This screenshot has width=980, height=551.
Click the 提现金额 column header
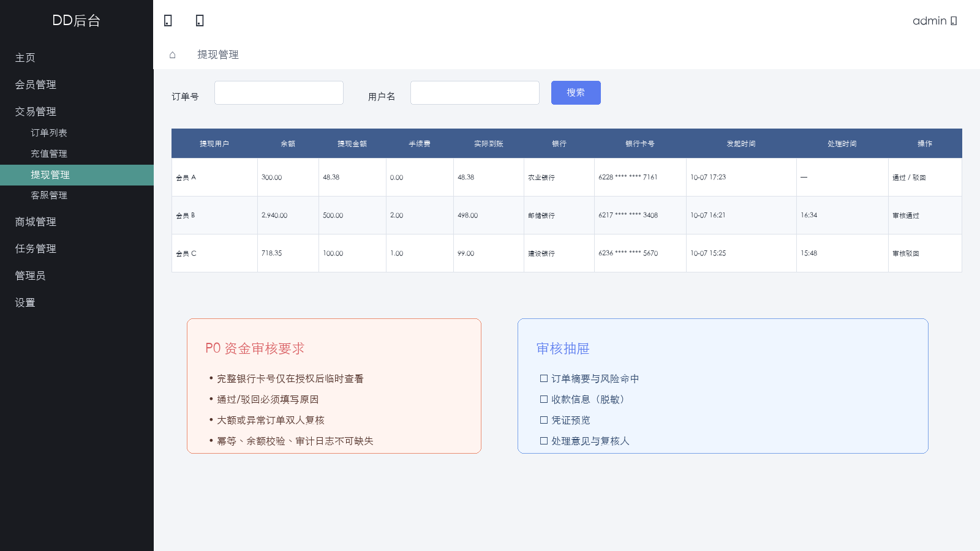click(352, 144)
